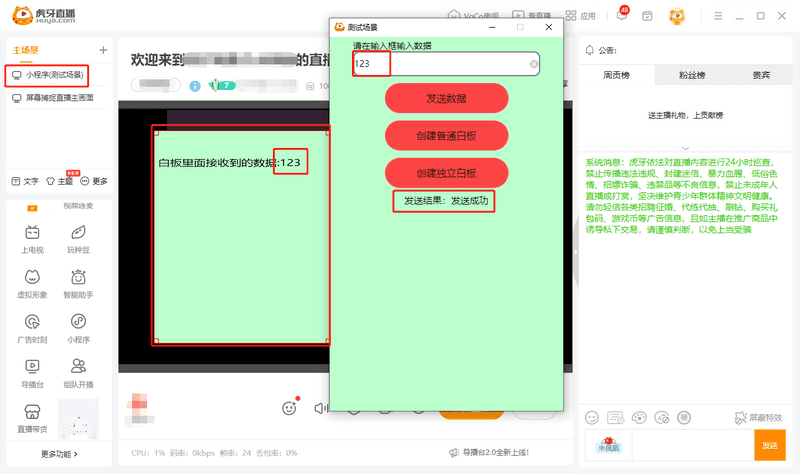Switch to the 周贡榜 tab
The image size is (800, 474).
pos(616,75)
